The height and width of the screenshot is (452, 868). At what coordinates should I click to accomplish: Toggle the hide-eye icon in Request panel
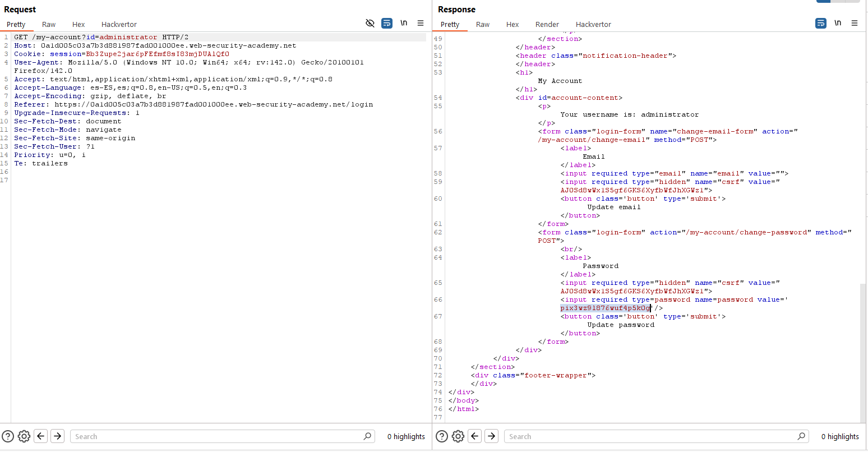tap(370, 24)
